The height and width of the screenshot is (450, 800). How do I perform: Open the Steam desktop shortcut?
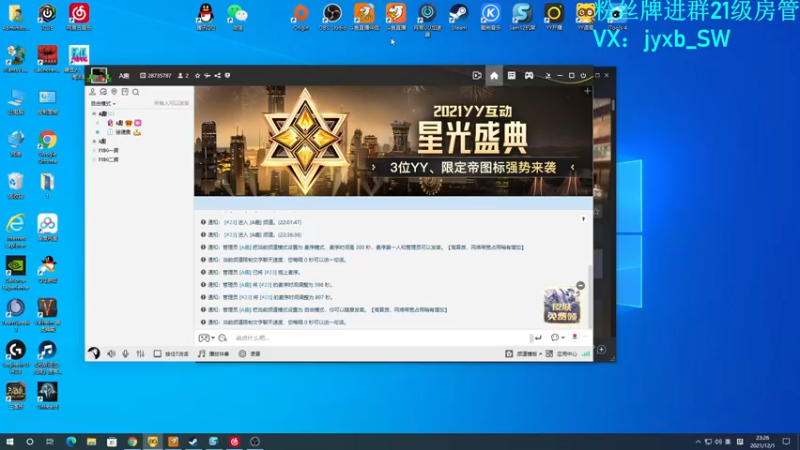point(459,17)
